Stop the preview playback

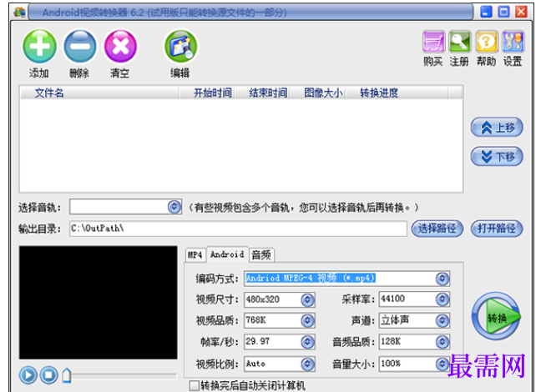[48, 374]
